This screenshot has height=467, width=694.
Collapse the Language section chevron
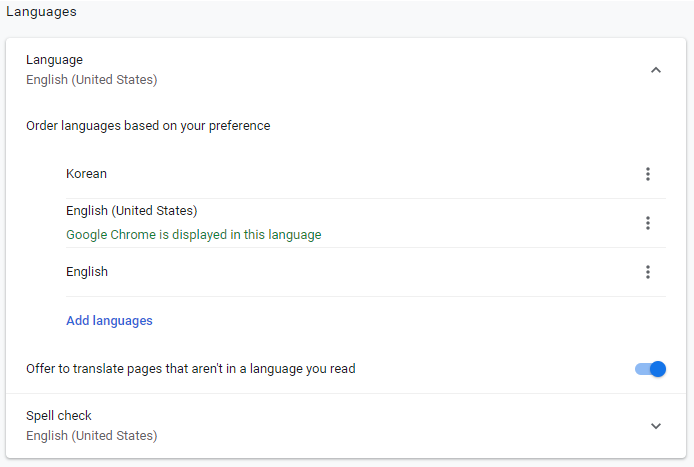point(655,70)
